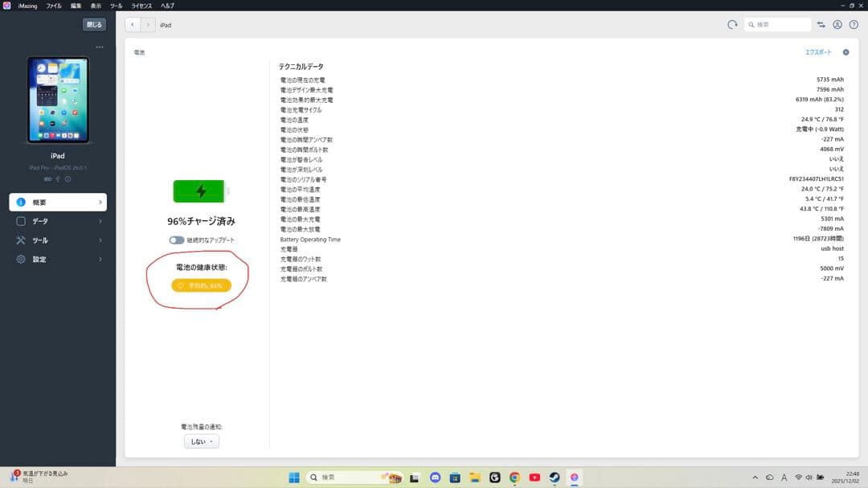Toggle the 継続的なアップデート switch
The image size is (868, 488).
(x=177, y=240)
